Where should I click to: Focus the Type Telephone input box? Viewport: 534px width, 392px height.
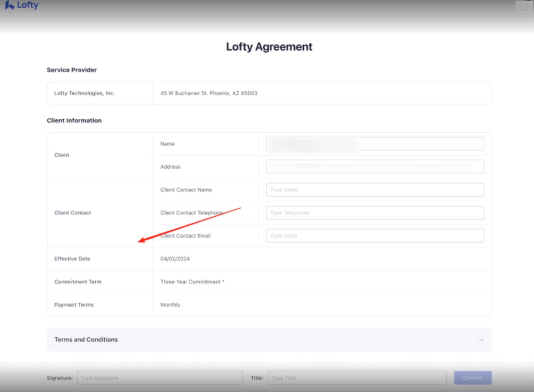pyautogui.click(x=375, y=213)
